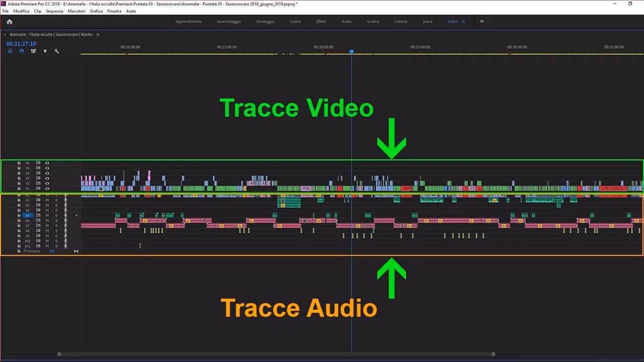Solo audio track A6 with the S button
The width and height of the screenshot is (644, 362).
pos(56,220)
